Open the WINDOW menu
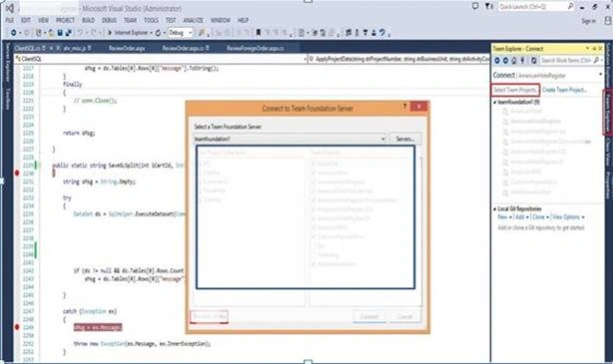 pyautogui.click(x=220, y=20)
